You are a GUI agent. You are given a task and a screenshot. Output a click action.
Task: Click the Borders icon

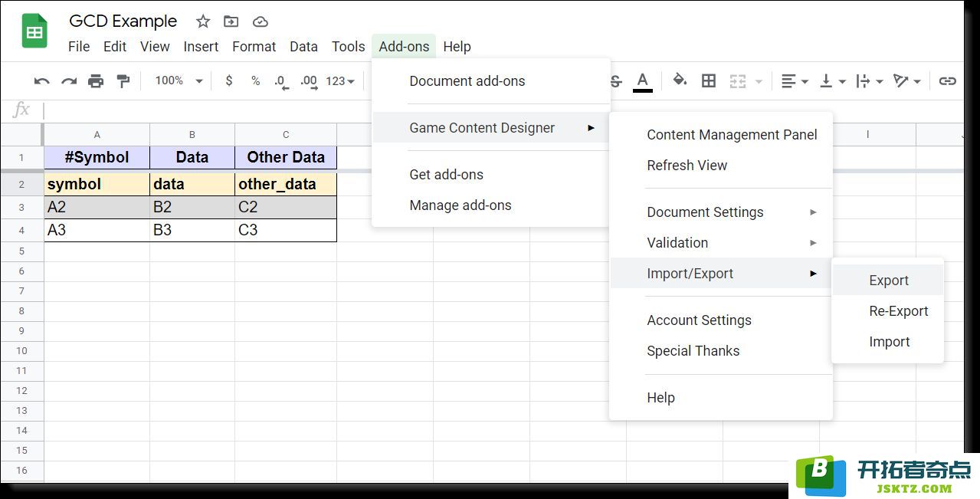(x=709, y=80)
